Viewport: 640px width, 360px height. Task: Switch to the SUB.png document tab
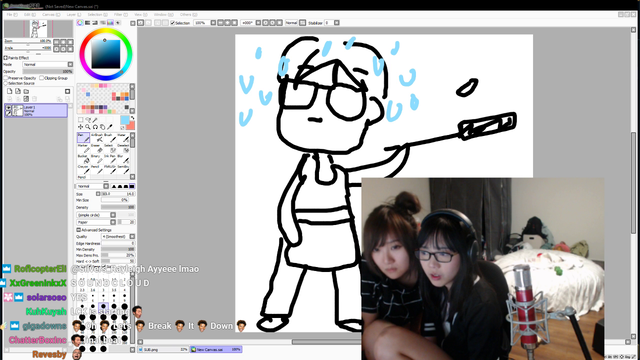[x=162, y=350]
